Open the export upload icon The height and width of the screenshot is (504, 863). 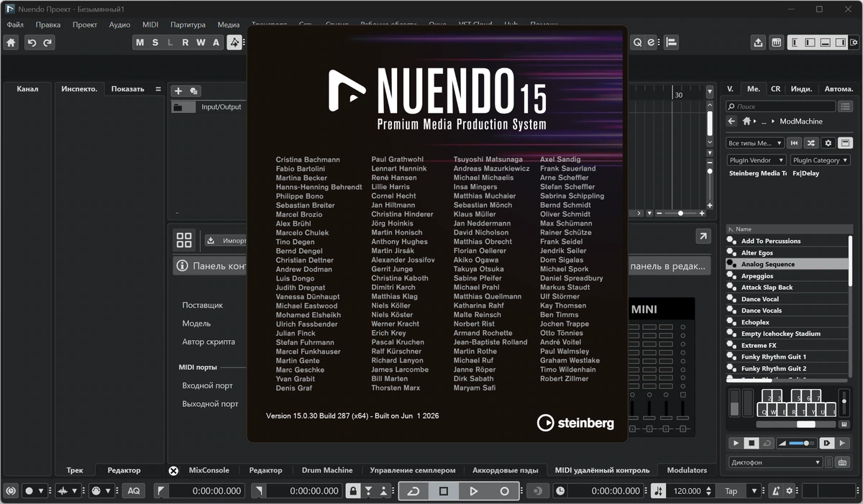pyautogui.click(x=758, y=42)
